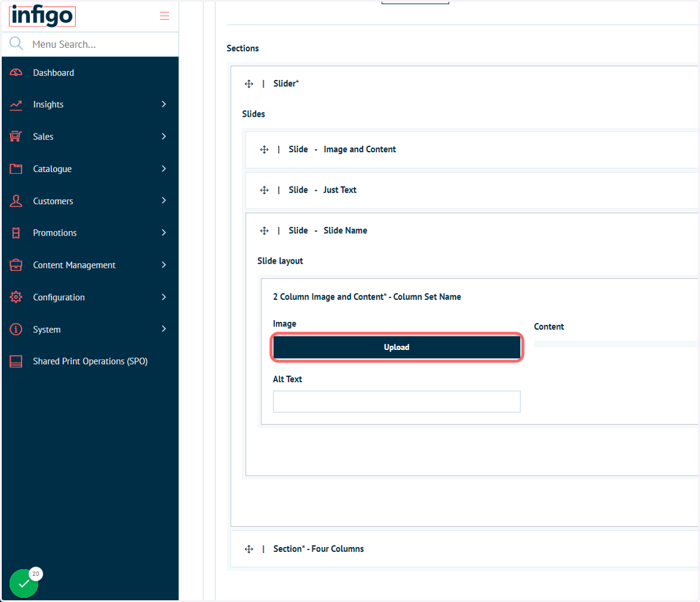Click the Catalogue folder icon

(16, 169)
